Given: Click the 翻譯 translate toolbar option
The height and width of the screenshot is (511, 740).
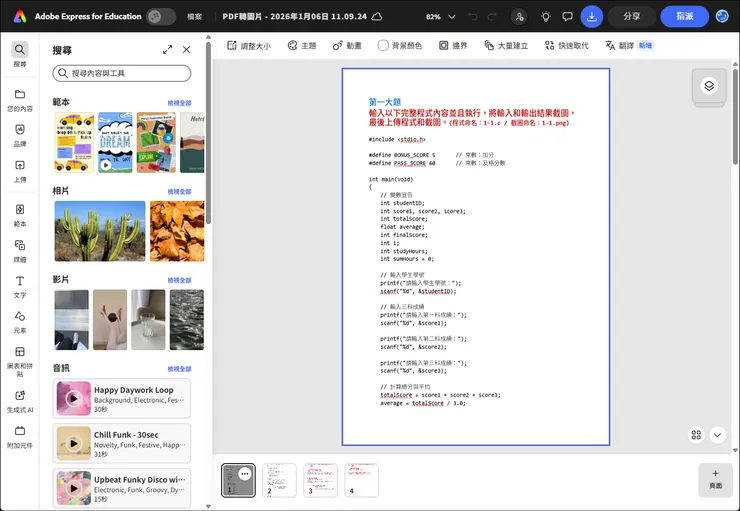Looking at the screenshot, I should [629, 46].
